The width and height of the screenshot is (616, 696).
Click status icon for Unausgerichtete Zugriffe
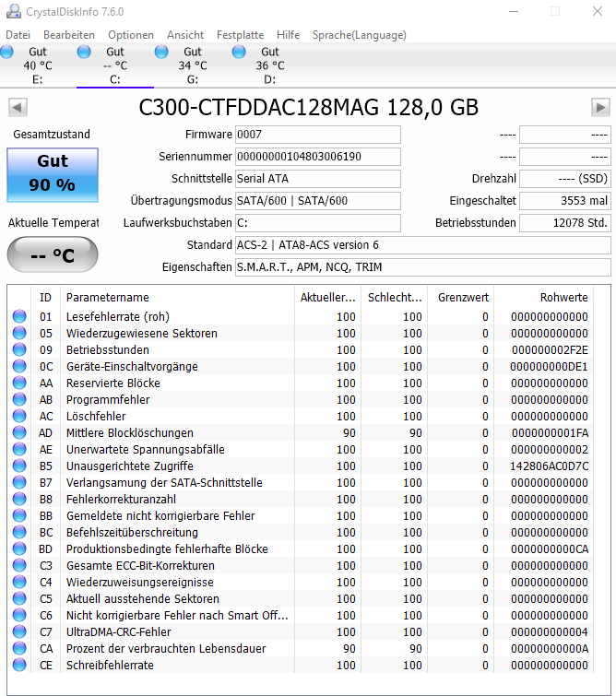[x=19, y=466]
